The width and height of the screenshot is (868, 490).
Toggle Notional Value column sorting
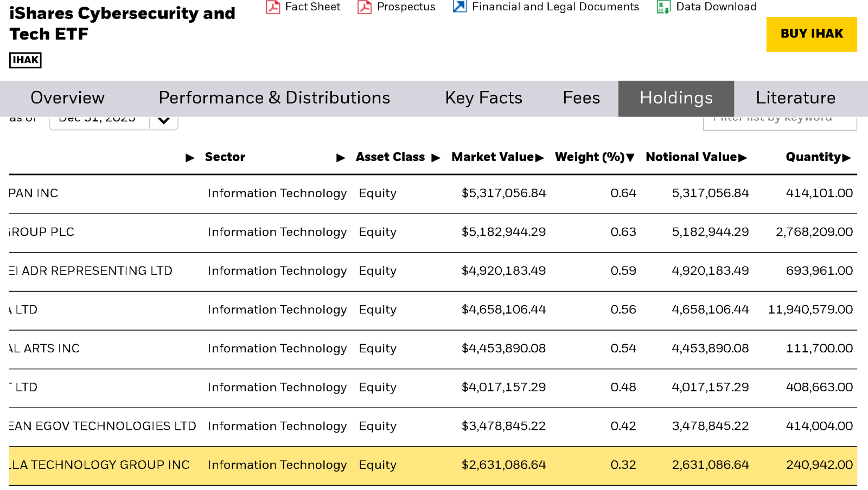click(743, 158)
